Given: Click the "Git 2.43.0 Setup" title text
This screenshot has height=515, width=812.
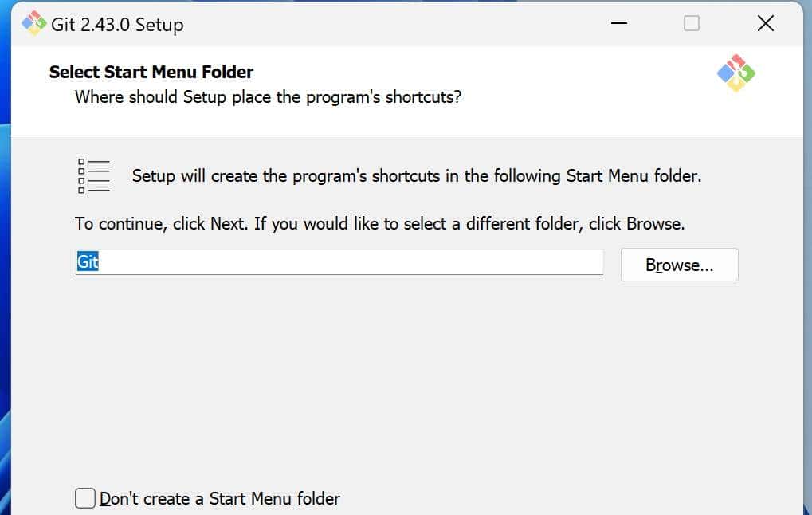Looking at the screenshot, I should (x=117, y=25).
